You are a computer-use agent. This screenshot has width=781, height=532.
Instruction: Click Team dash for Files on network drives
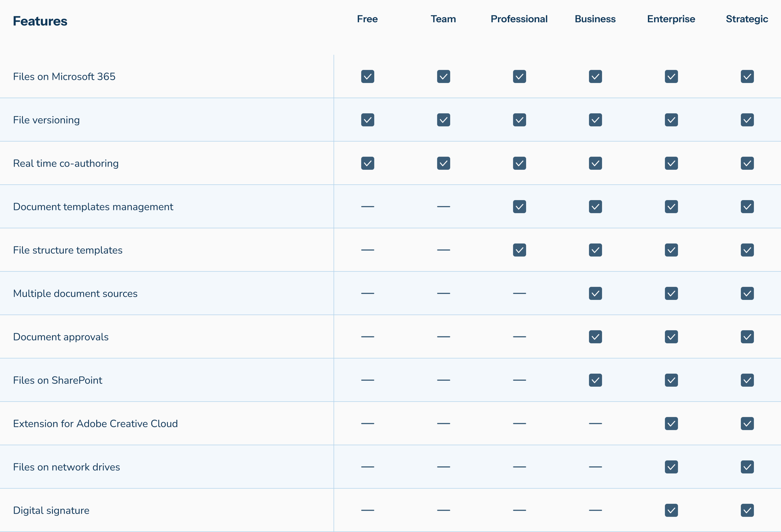(444, 467)
